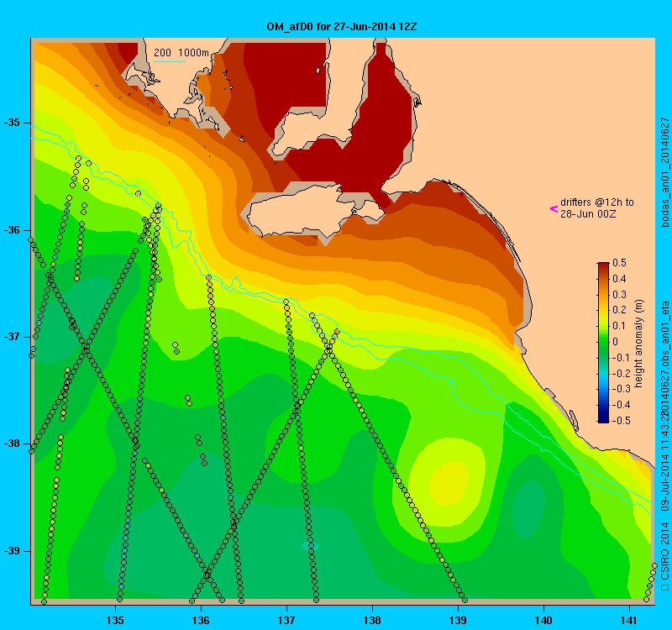672x630 pixels.
Task: Click the '0' color bar tick label
Action: coord(616,342)
